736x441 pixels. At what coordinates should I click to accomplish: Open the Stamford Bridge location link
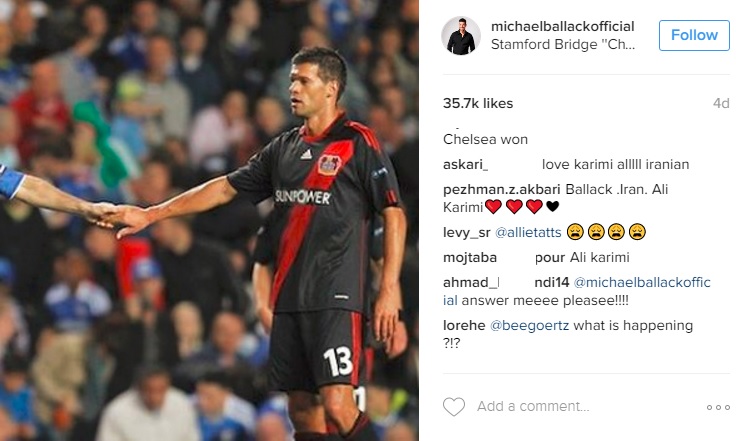566,46
